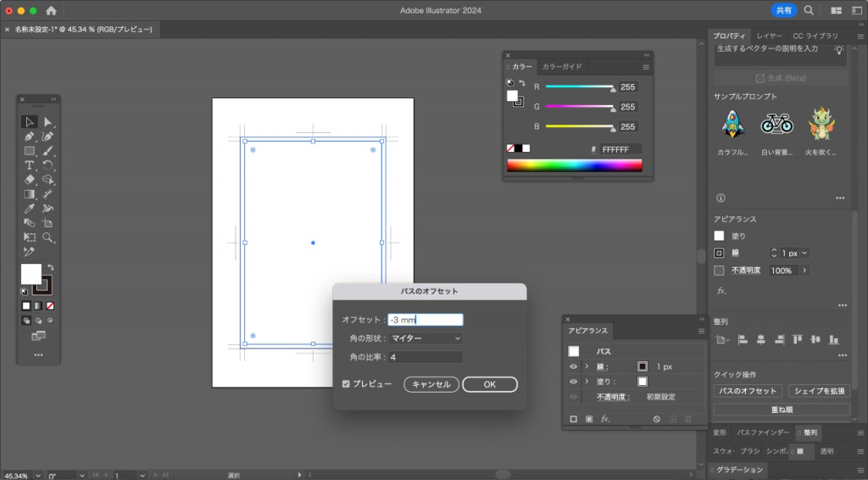Select the Eraser tool
The image size is (868, 480).
(30, 180)
